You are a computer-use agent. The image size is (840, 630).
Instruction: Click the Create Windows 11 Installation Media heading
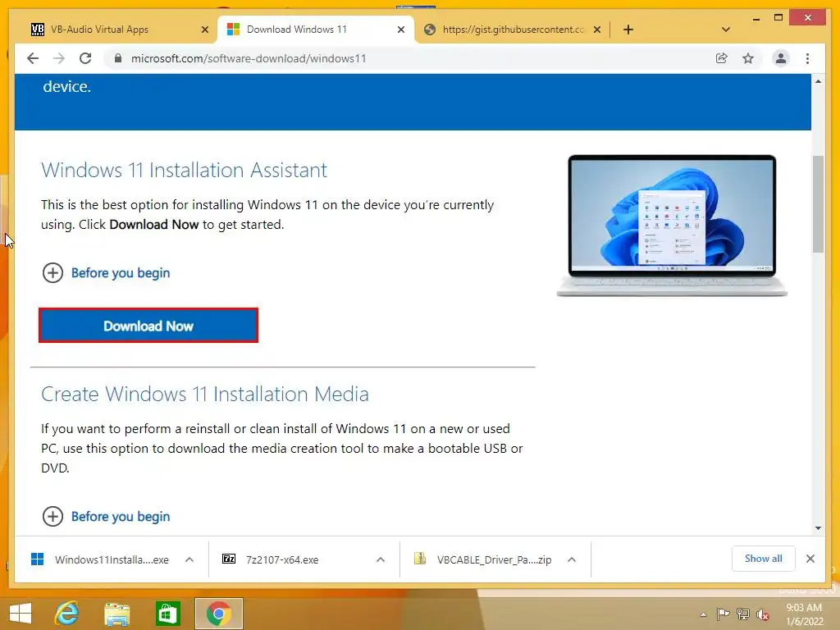pyautogui.click(x=204, y=395)
